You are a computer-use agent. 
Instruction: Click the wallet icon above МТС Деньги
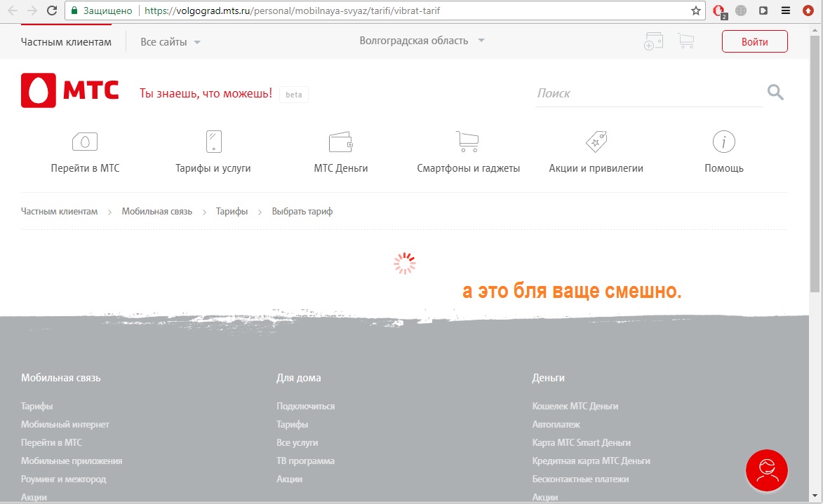point(341,142)
